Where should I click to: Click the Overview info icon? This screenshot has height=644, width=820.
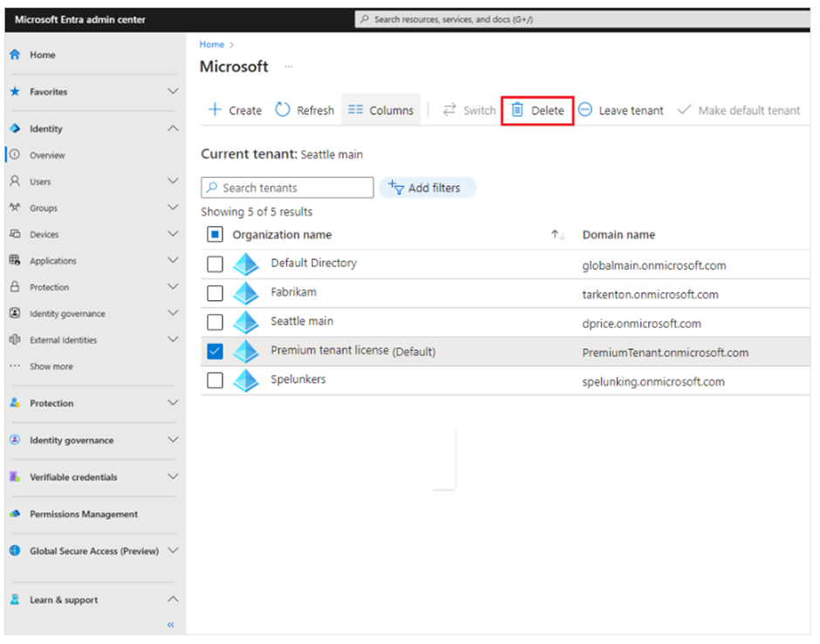(x=15, y=154)
